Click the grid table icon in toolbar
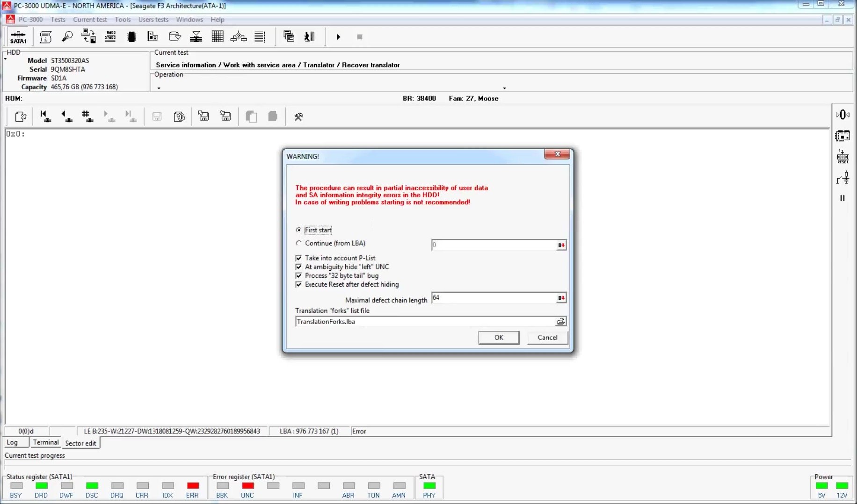 tap(218, 36)
